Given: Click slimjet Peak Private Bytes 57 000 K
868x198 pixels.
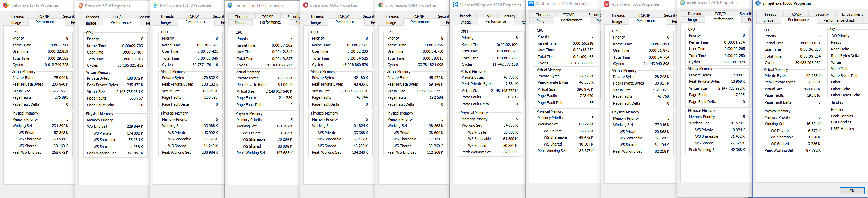Looking at the screenshot, I should [813, 82].
